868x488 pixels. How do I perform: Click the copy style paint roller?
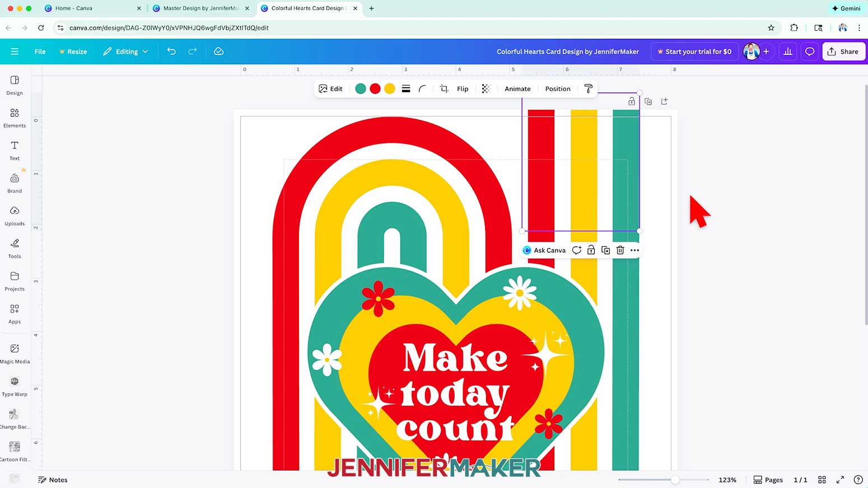(x=588, y=89)
